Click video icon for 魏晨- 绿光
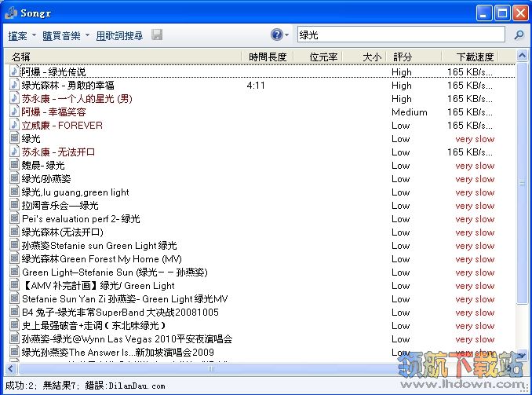532x395 pixels. (14, 165)
